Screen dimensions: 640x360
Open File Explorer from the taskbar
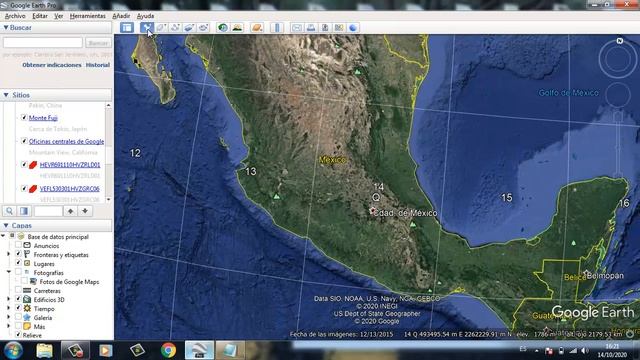[x=44, y=351]
